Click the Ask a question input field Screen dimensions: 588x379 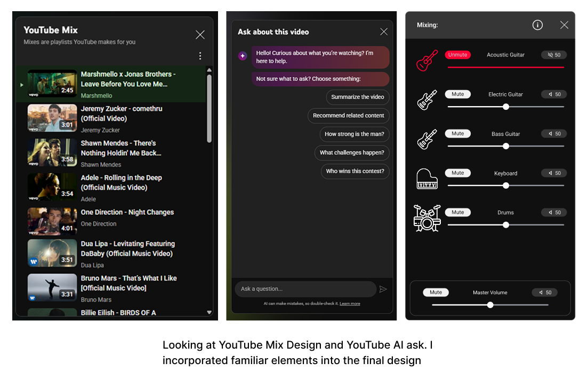[305, 289]
